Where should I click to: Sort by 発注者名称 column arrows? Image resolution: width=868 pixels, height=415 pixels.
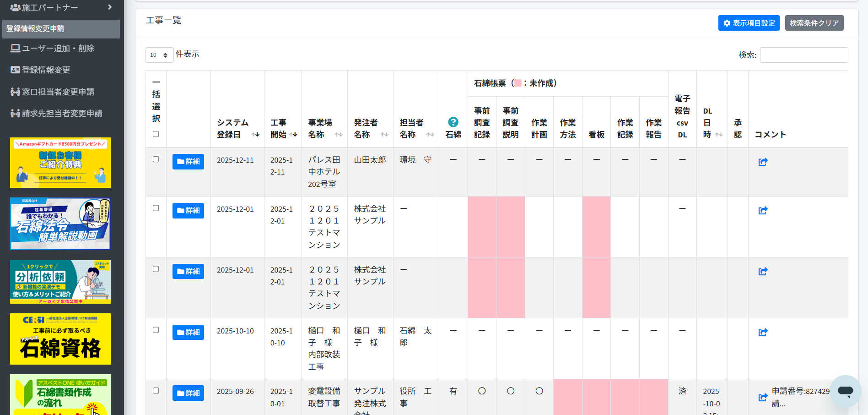click(384, 135)
